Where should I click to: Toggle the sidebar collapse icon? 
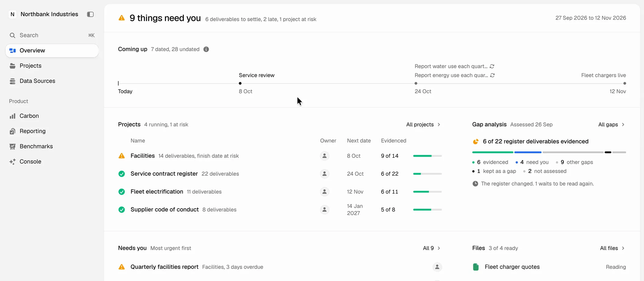click(x=90, y=14)
